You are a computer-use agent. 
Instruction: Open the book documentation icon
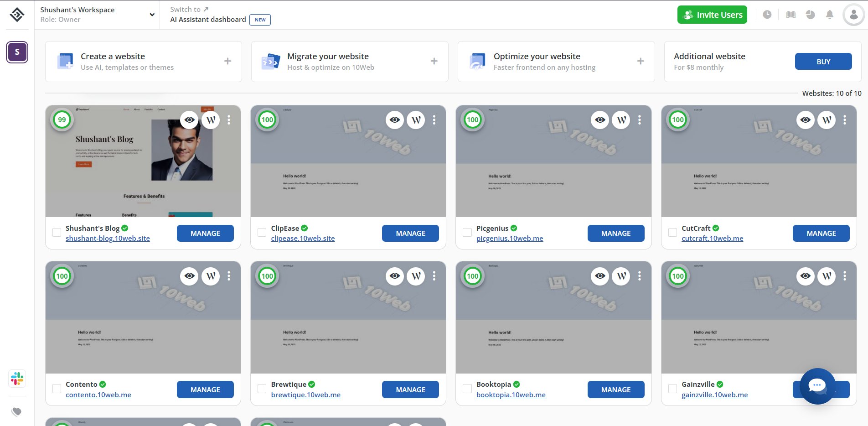click(791, 15)
